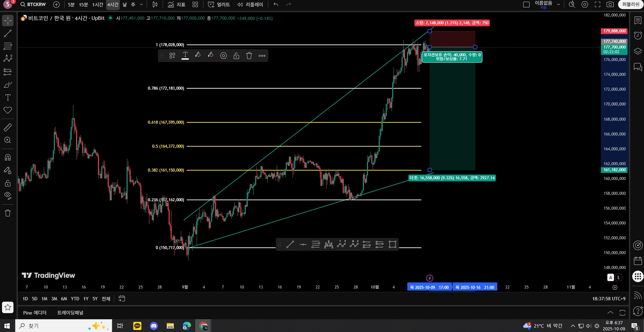This screenshot has height=332, width=644.
Task: Open the 트레이딩패널 tab
Action: (x=70, y=312)
